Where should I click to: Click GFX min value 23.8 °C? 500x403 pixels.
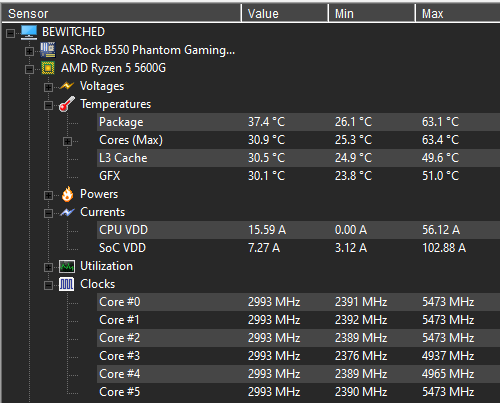click(353, 176)
